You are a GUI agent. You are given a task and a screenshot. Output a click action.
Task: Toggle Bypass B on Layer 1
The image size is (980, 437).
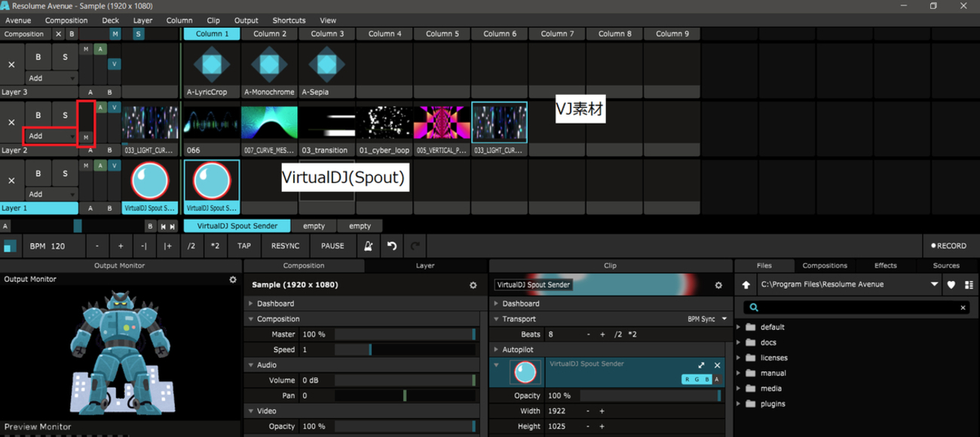[38, 173]
